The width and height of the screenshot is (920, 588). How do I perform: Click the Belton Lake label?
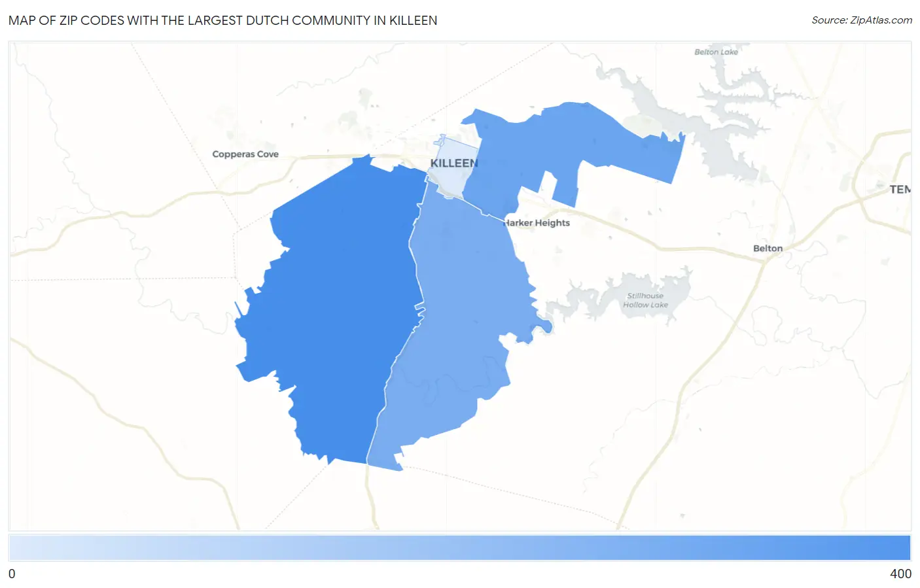click(716, 52)
